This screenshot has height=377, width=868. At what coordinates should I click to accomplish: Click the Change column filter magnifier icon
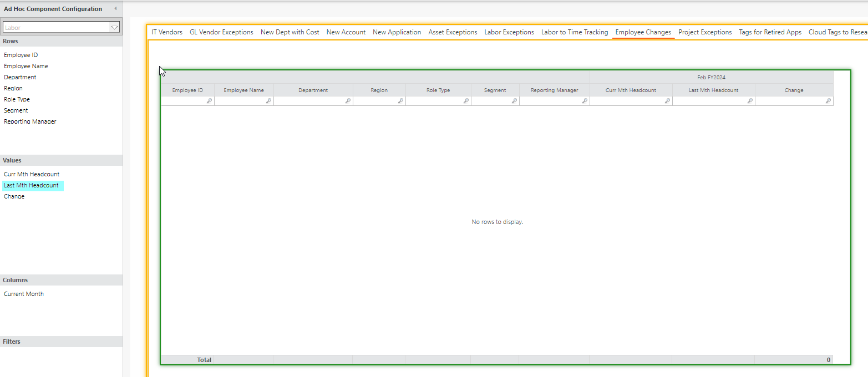point(828,100)
